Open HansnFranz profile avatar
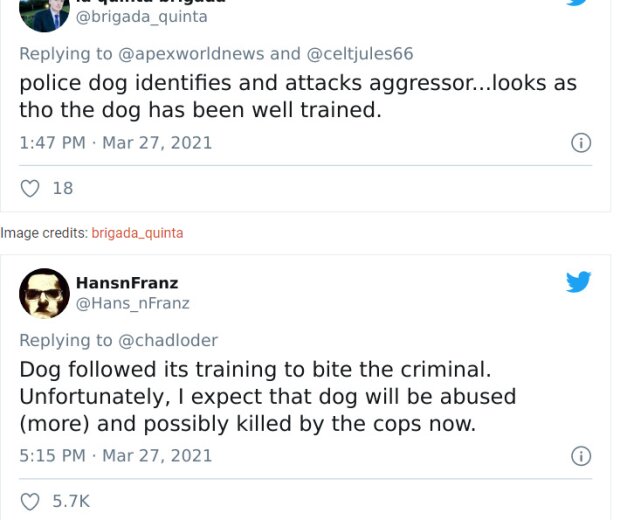The height and width of the screenshot is (520, 620). point(44,293)
